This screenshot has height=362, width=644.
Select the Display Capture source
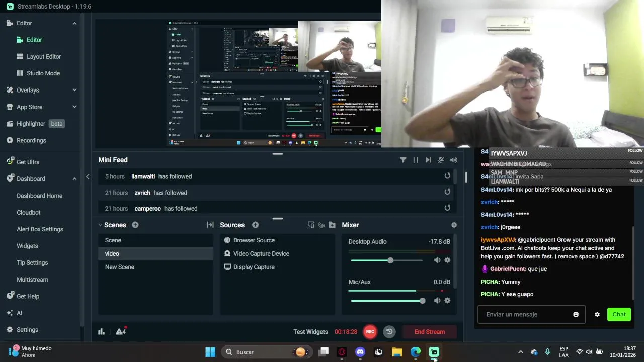tap(278, 267)
